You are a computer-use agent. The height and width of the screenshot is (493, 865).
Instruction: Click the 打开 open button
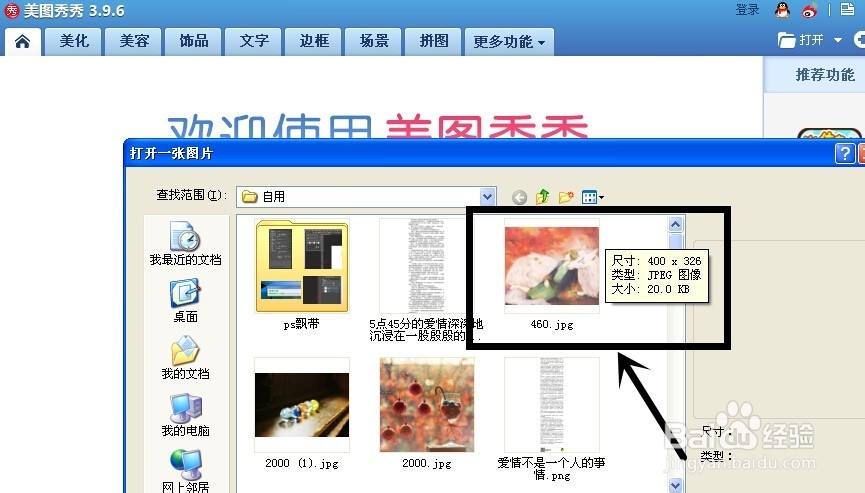coord(801,40)
